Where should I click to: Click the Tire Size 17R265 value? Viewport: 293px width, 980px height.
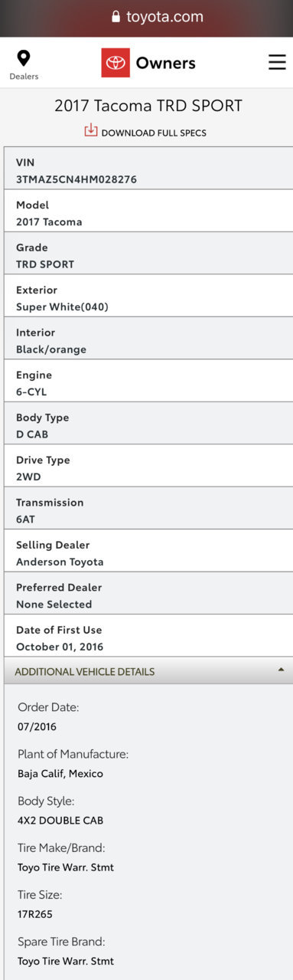[35, 915]
